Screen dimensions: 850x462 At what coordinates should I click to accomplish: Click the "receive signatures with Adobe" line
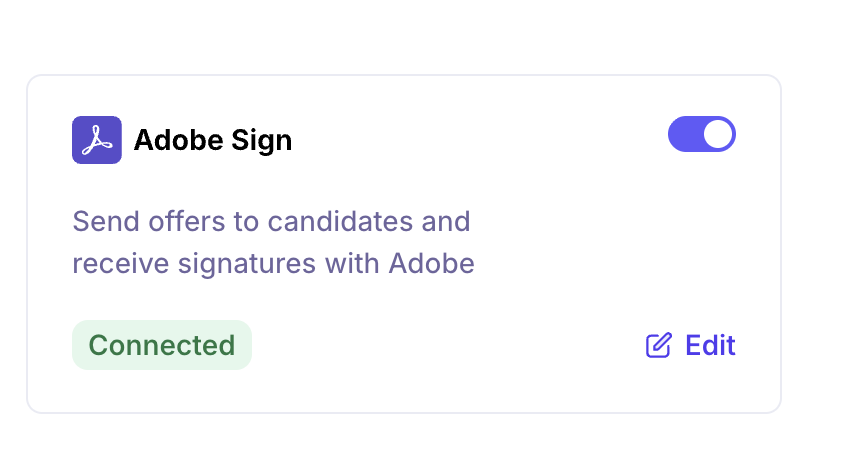[x=273, y=264]
